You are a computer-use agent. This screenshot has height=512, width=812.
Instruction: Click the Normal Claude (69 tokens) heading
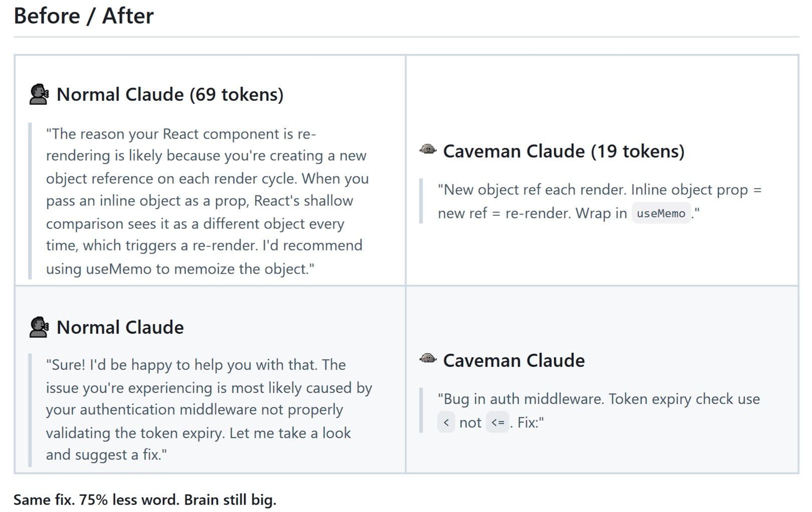(170, 94)
